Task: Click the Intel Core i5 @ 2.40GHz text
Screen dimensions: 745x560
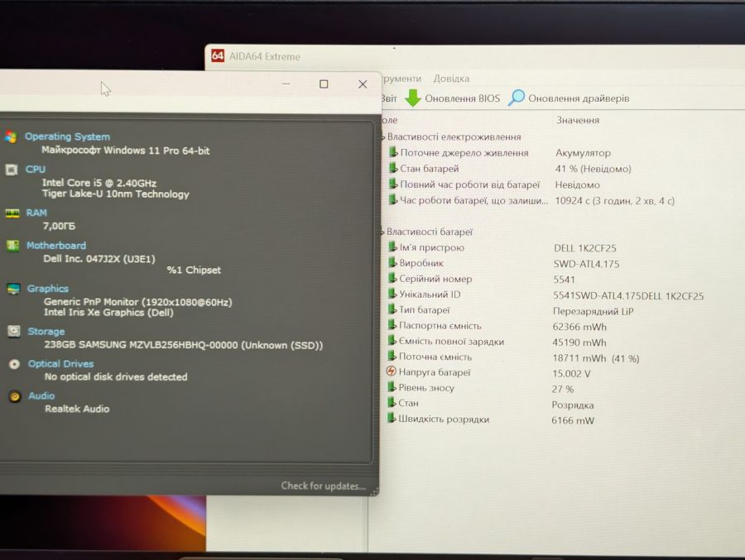Action: coord(99,183)
